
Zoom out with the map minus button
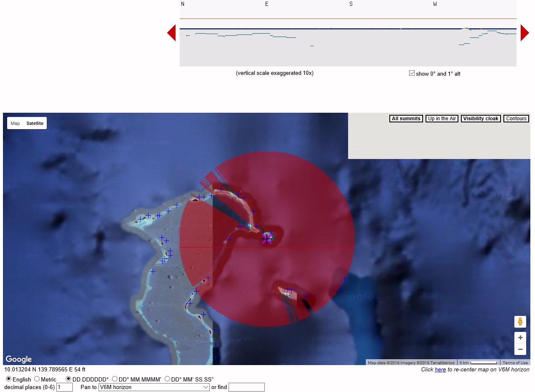[520, 349]
